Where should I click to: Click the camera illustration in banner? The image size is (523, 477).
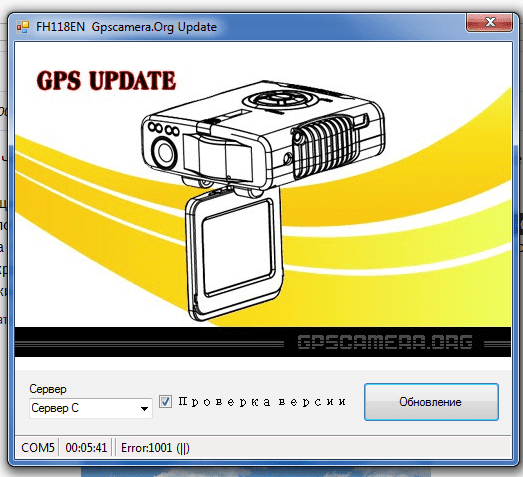coord(264,200)
